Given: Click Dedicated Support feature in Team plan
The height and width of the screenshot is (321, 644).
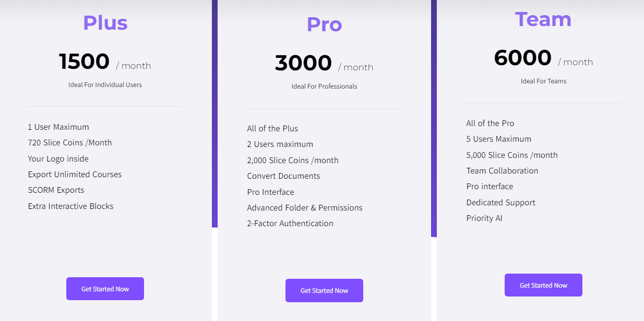Looking at the screenshot, I should point(500,202).
